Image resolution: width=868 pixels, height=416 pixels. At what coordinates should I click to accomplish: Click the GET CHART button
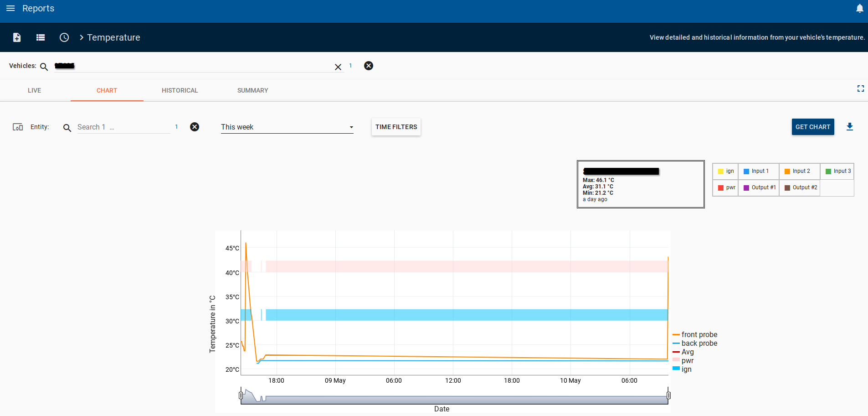813,127
